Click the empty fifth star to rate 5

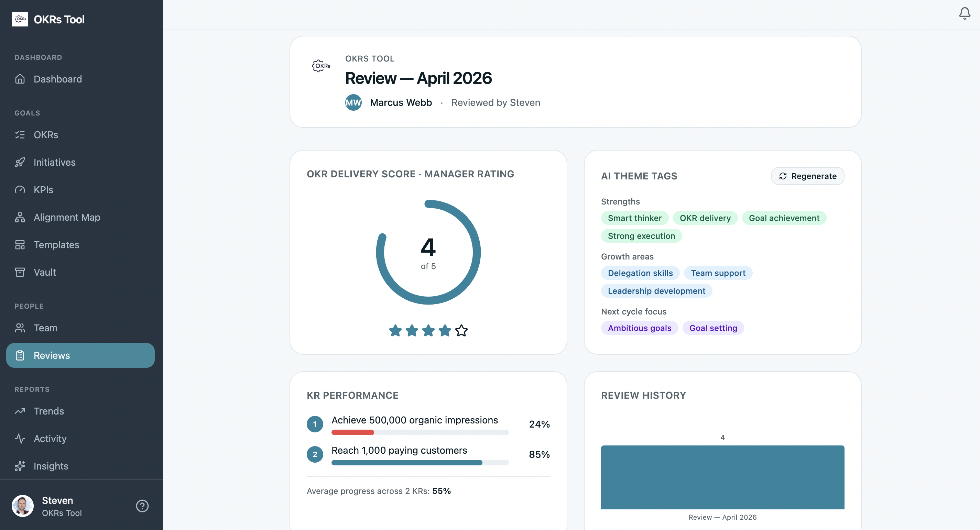pos(461,330)
